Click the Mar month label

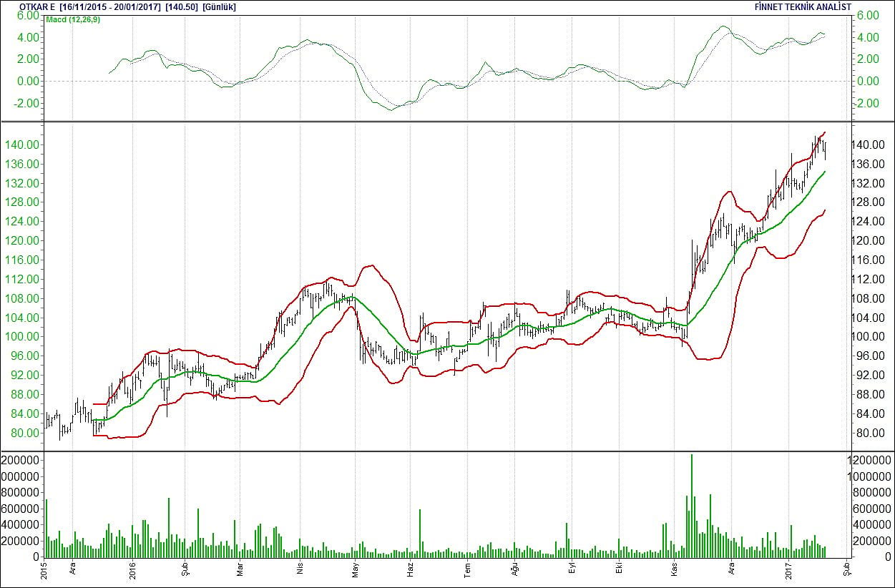tap(241, 570)
